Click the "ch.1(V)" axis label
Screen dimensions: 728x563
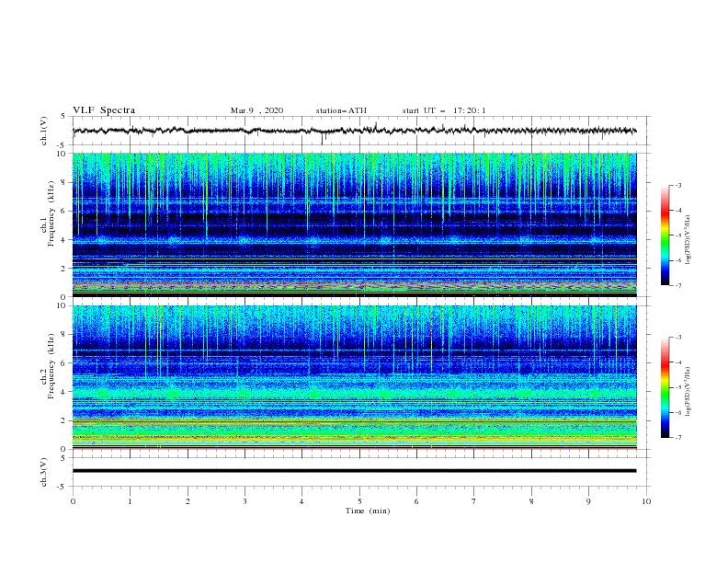[x=44, y=131]
